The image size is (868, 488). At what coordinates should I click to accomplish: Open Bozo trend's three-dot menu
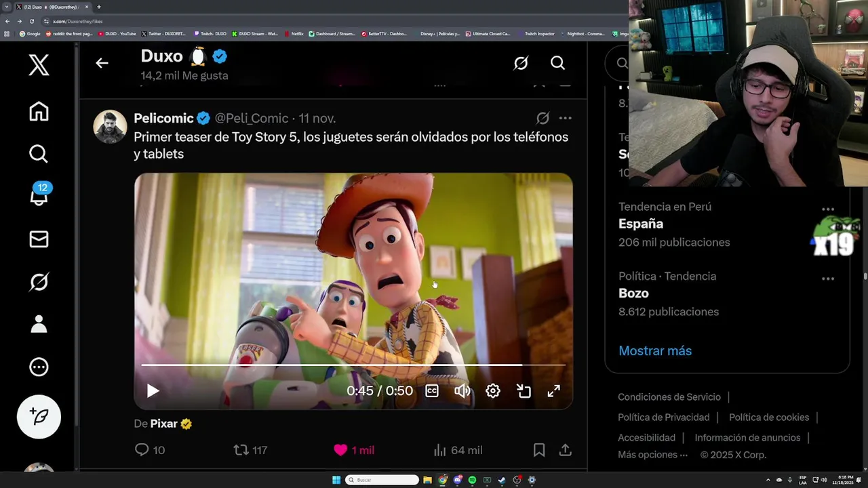[828, 279]
